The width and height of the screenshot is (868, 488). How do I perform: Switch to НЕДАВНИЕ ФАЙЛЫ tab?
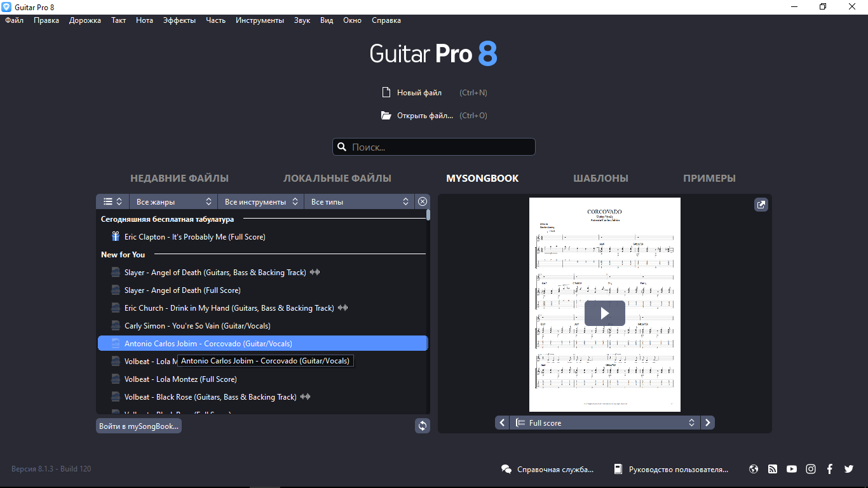(x=179, y=179)
